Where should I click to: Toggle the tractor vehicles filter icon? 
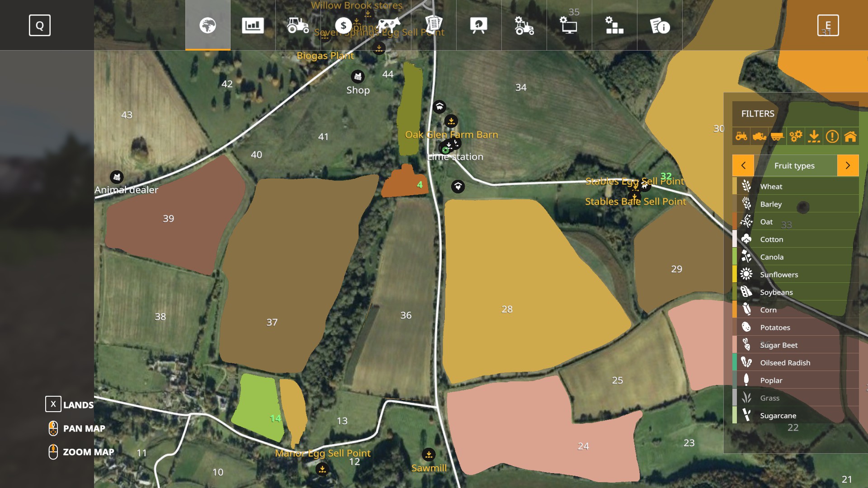point(741,136)
